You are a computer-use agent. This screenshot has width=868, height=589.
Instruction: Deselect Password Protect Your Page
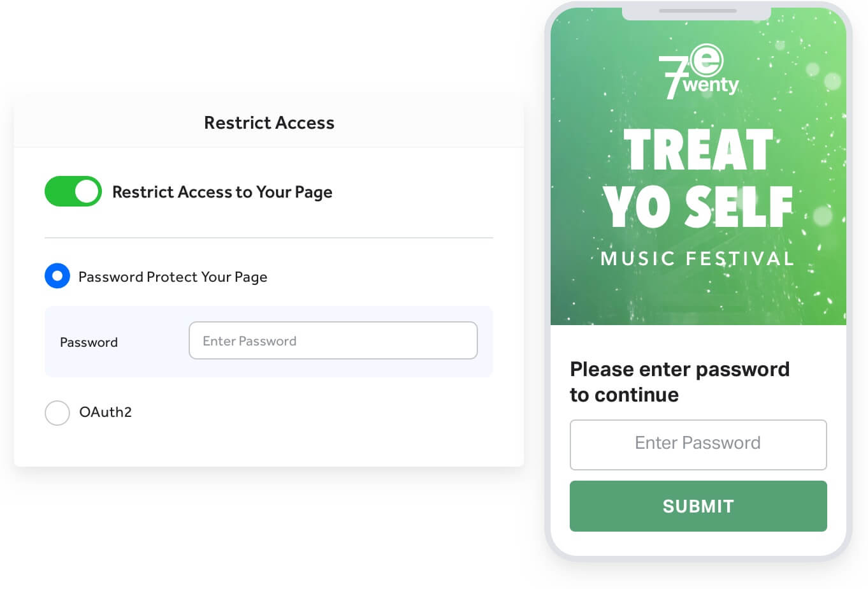click(57, 276)
